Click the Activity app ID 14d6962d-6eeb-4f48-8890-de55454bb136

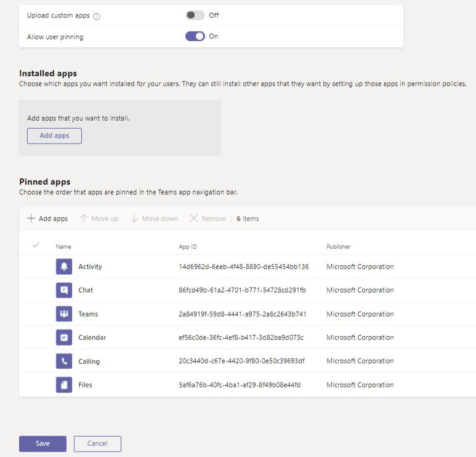244,267
